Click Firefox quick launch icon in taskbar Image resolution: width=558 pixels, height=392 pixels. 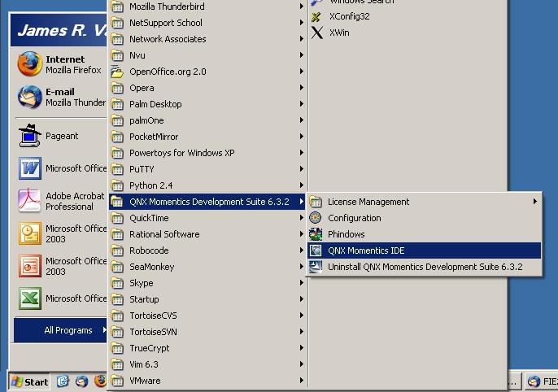[100, 381]
